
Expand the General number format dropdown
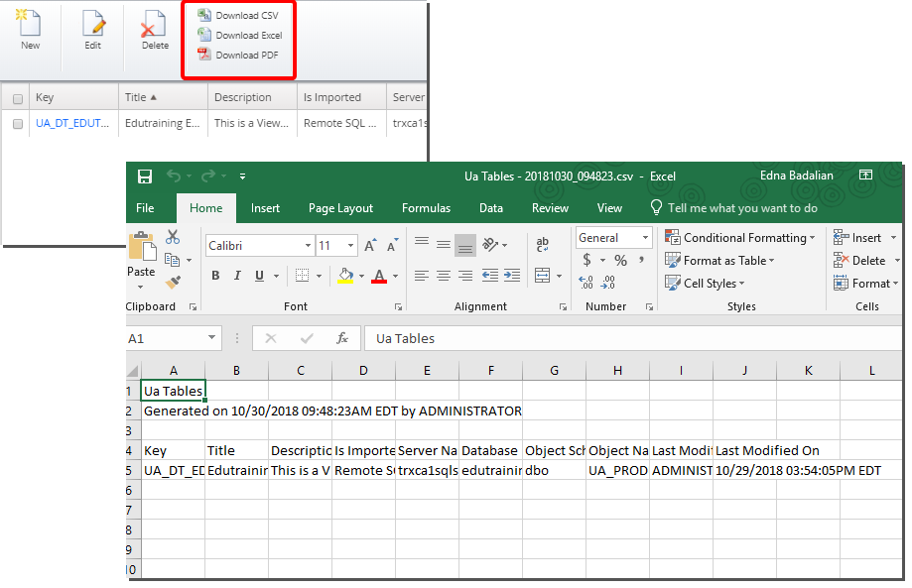[x=645, y=238]
